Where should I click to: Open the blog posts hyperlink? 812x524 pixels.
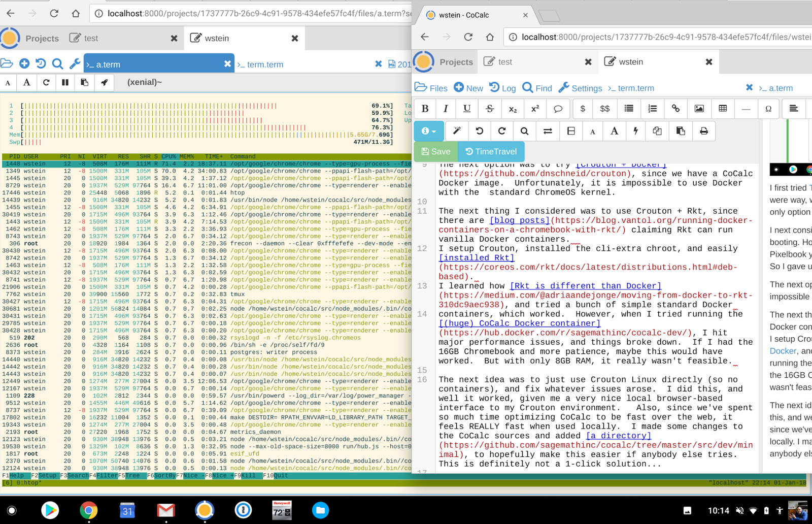pos(519,220)
